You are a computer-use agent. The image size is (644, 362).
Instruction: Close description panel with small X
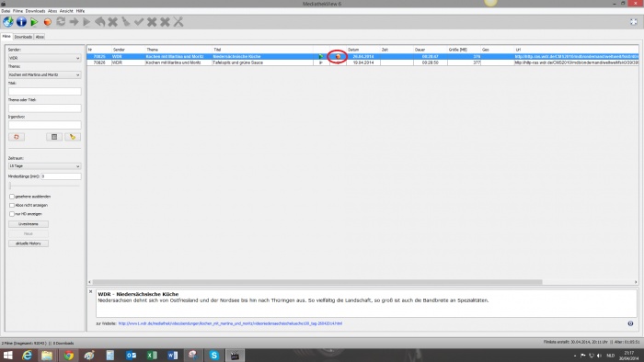coord(91,292)
